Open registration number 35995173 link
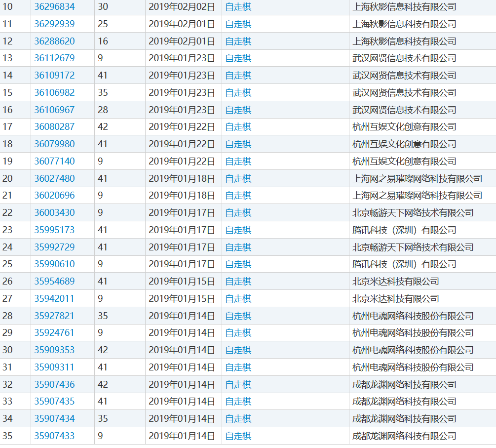Image resolution: width=496 pixels, height=448 pixels. [54, 230]
